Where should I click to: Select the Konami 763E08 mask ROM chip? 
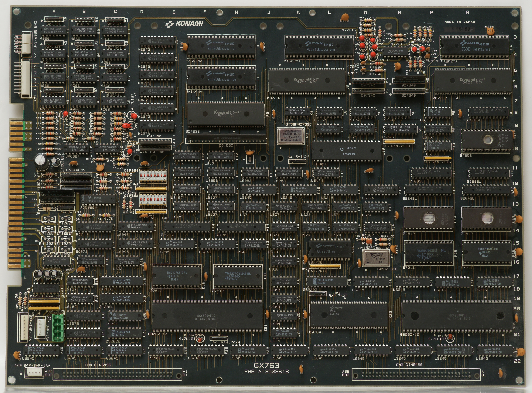[221, 78]
